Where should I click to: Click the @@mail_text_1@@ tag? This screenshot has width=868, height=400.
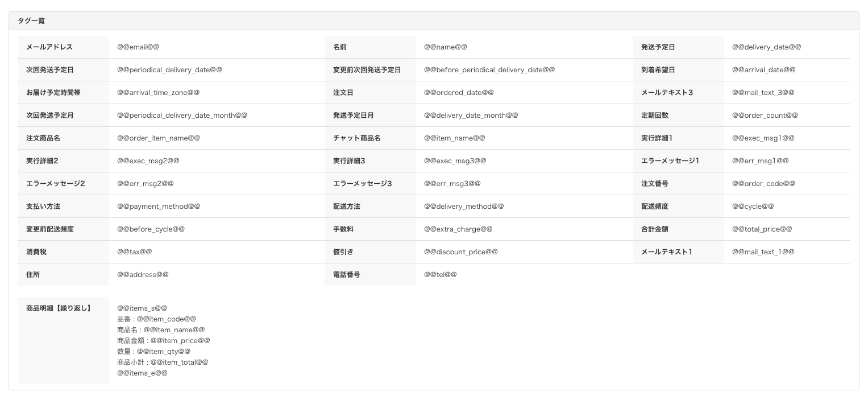pyautogui.click(x=763, y=252)
